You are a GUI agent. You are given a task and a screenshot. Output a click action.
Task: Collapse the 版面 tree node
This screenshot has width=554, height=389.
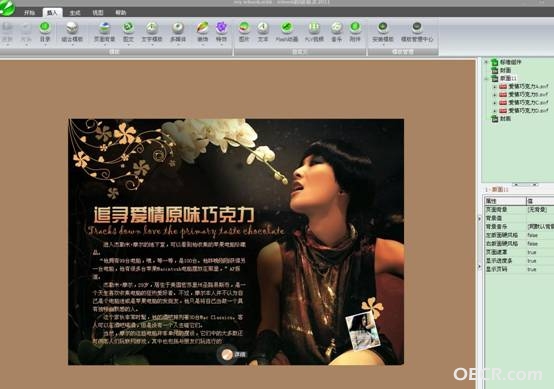pyautogui.click(x=486, y=78)
